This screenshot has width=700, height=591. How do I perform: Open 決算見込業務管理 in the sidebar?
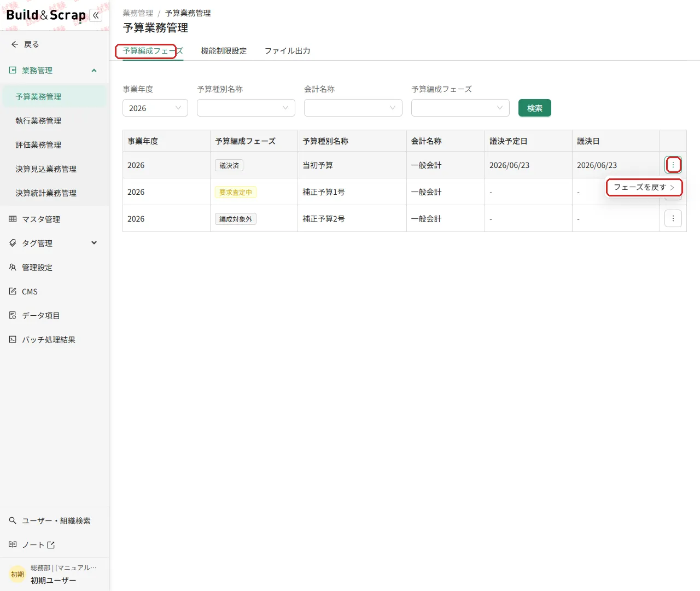tap(54, 169)
